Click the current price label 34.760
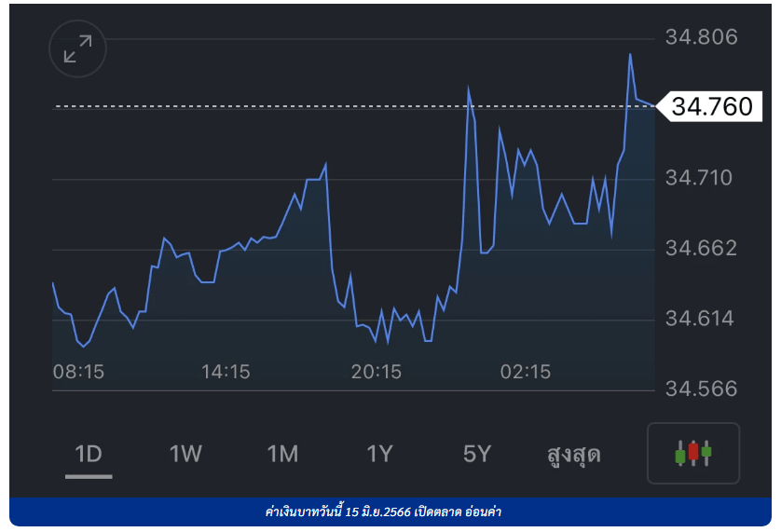The height and width of the screenshot is (532, 781). pos(711,107)
